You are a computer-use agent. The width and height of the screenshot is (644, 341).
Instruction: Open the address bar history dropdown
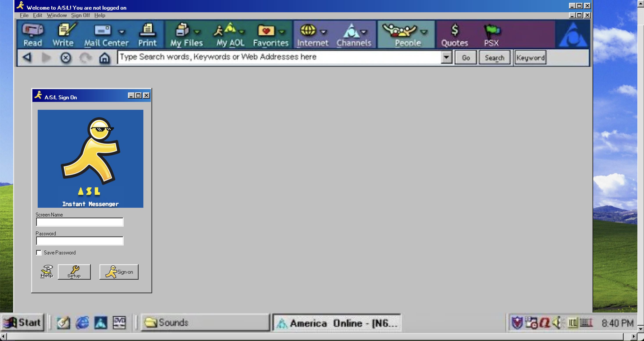click(446, 57)
